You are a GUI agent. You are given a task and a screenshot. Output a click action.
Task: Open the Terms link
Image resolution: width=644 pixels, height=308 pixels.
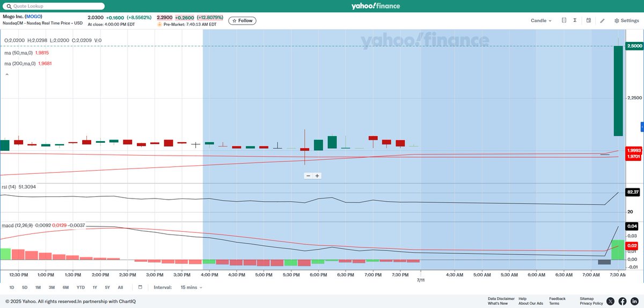tap(554, 303)
